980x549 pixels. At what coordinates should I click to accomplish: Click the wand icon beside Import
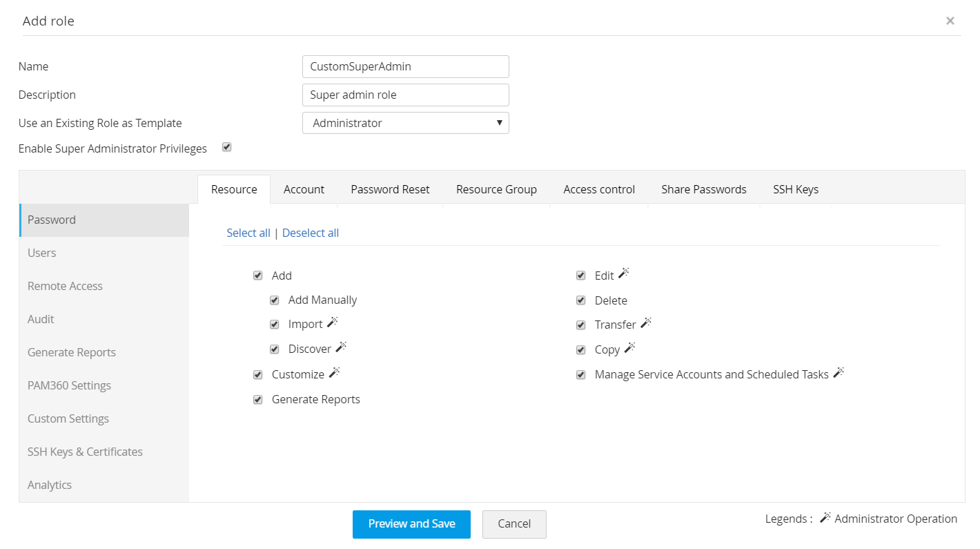coord(333,322)
